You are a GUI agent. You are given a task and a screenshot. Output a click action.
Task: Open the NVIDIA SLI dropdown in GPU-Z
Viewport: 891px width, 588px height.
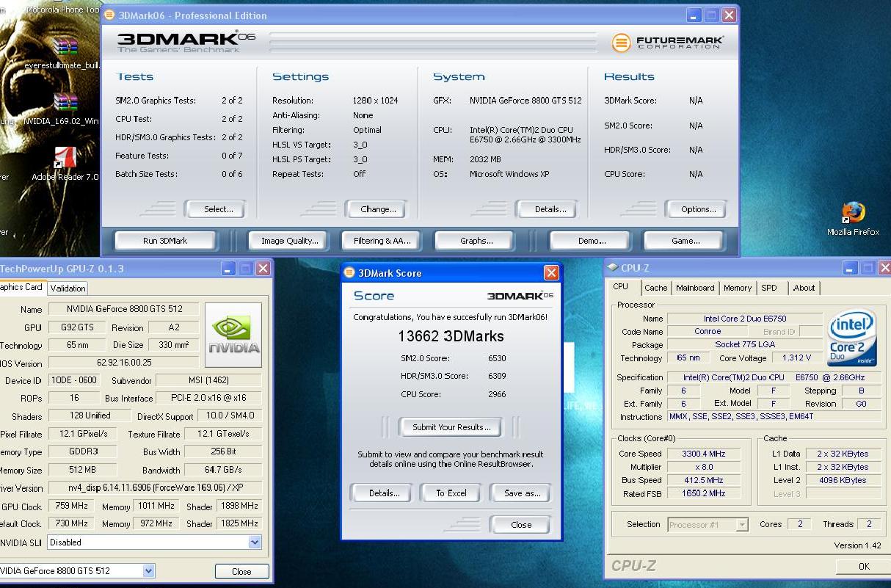click(255, 542)
